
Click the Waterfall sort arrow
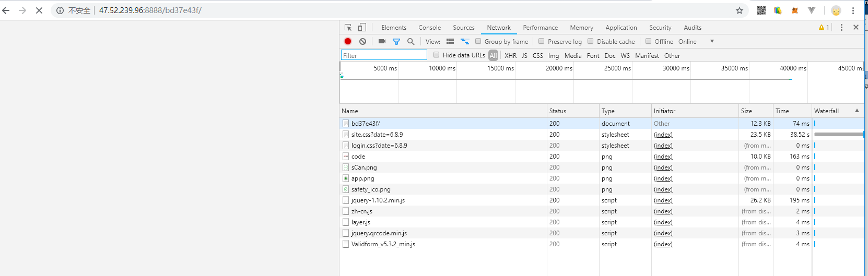(x=857, y=111)
